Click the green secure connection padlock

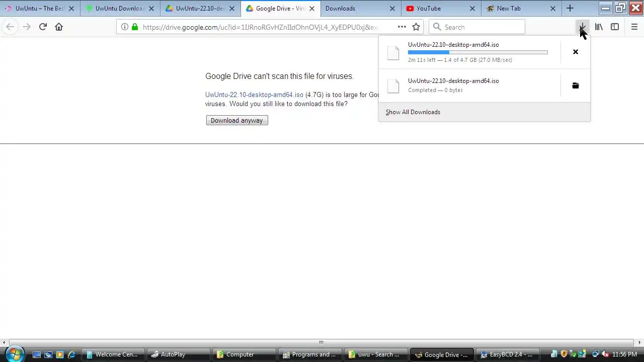point(135,27)
